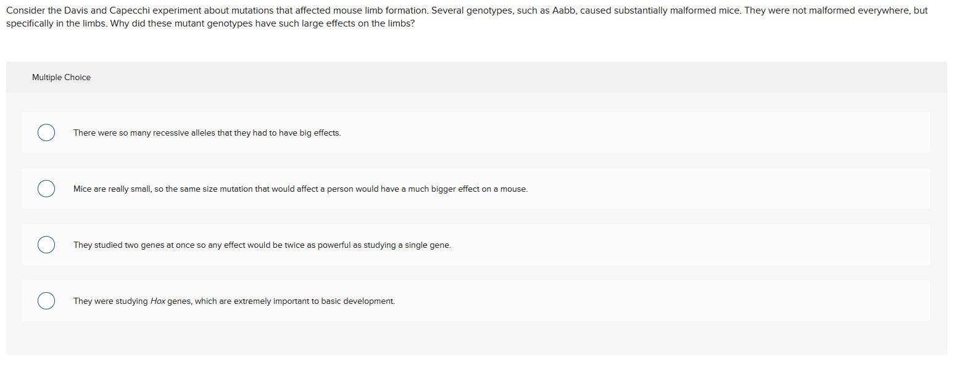Click the text 'They were studying Hox genes'
This screenshot has height=392, width=980.
132,301
